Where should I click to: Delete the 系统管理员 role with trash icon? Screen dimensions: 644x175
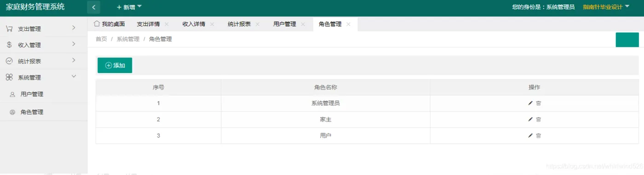(538, 103)
